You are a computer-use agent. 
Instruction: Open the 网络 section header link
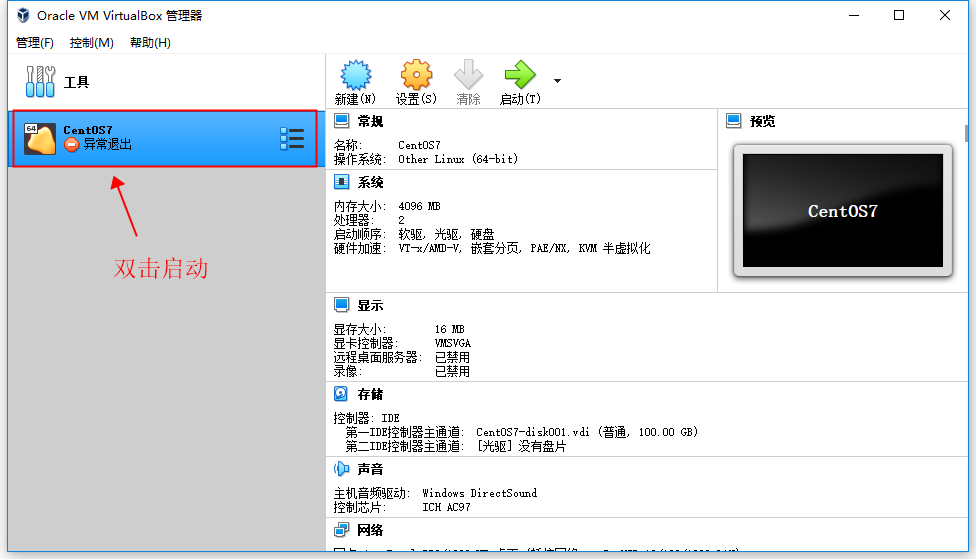point(370,530)
